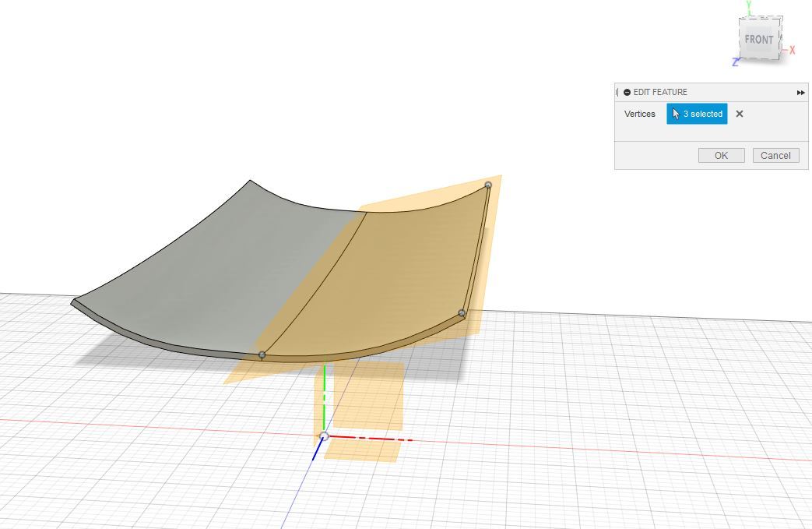812x529 pixels.
Task: Click the green Y axis label on ViewCube
Action: click(748, 5)
